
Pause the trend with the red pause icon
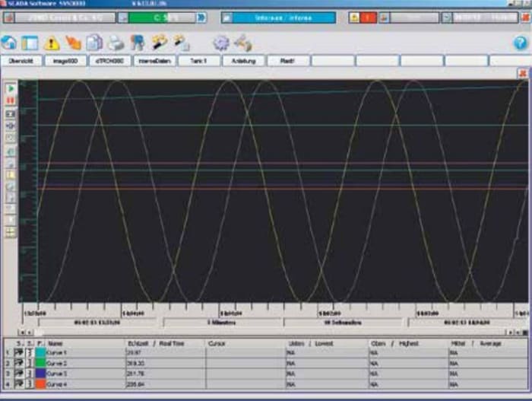pos(11,100)
